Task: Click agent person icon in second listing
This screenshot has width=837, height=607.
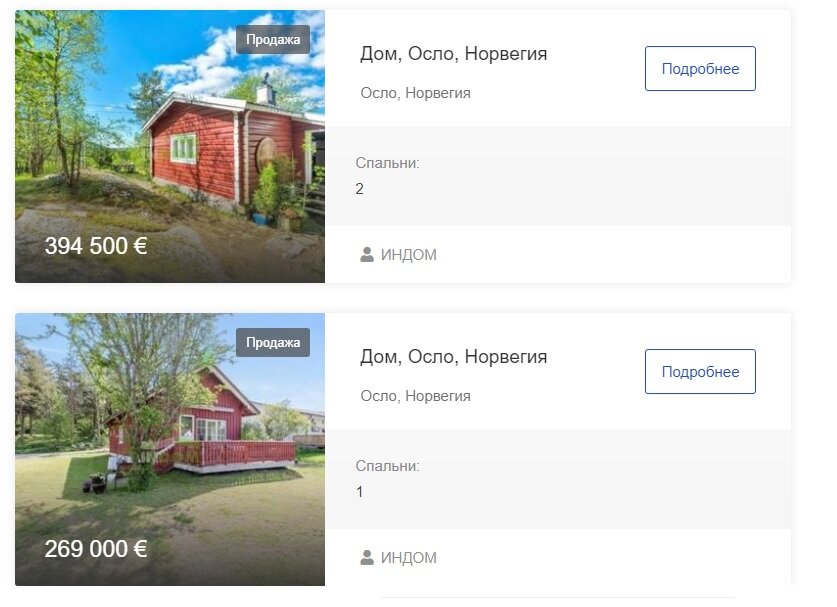Action: pos(367,557)
